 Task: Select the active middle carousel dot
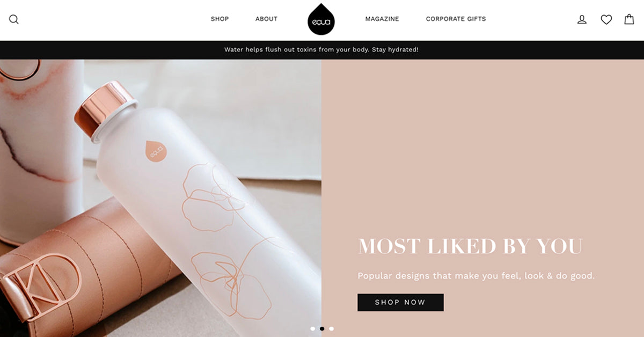point(322,328)
